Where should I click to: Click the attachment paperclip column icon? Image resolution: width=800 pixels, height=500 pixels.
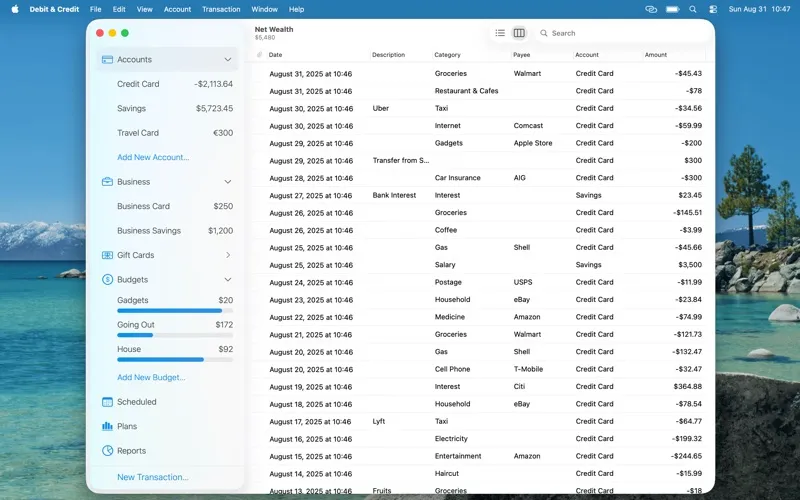[259, 55]
